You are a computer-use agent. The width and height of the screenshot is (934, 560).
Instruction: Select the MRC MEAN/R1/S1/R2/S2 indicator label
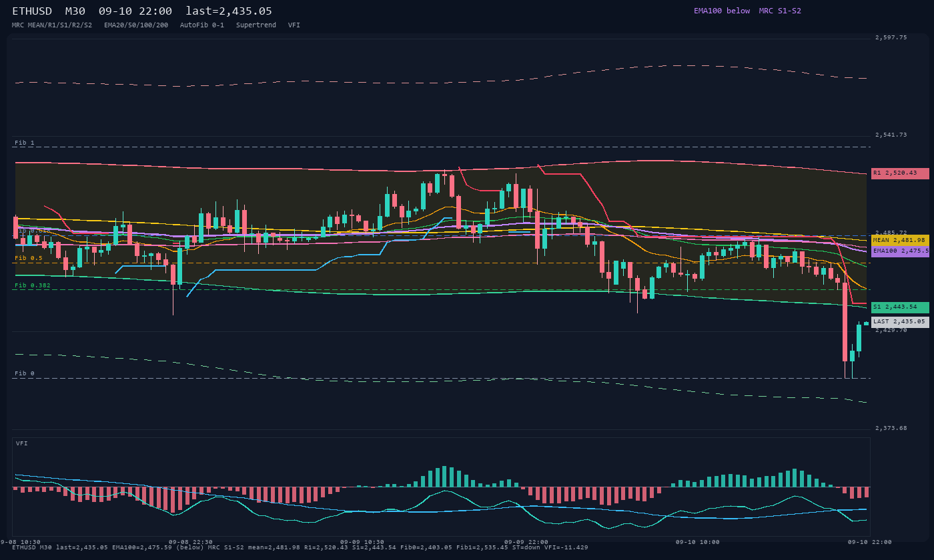(52, 25)
